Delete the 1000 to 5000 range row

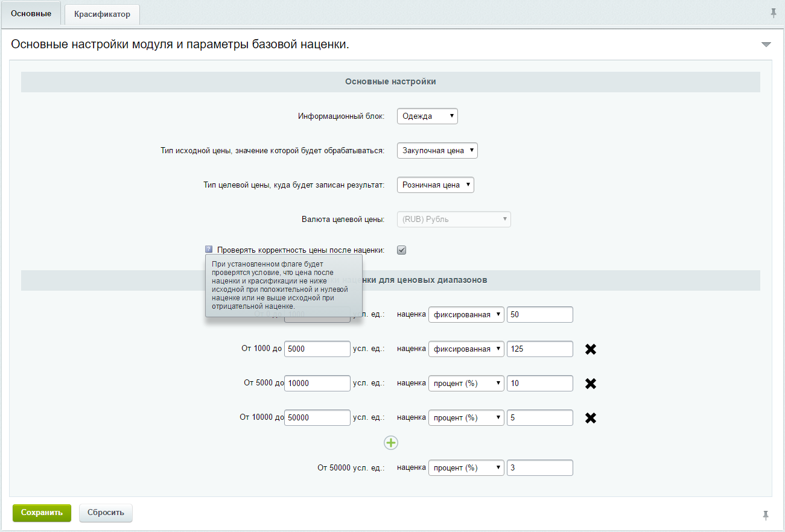[x=591, y=349]
